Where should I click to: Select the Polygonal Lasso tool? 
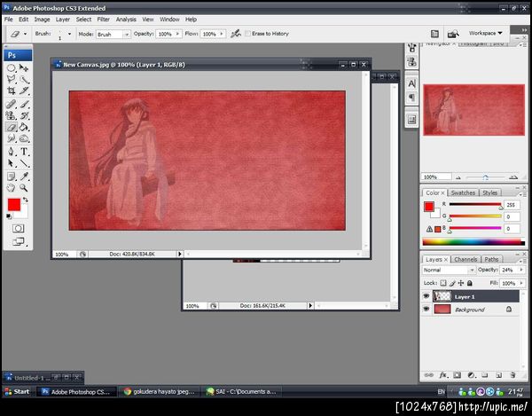click(12, 80)
